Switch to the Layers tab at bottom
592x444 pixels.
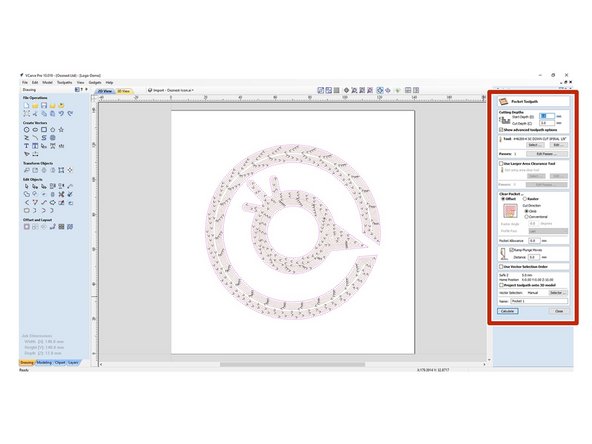(x=73, y=363)
